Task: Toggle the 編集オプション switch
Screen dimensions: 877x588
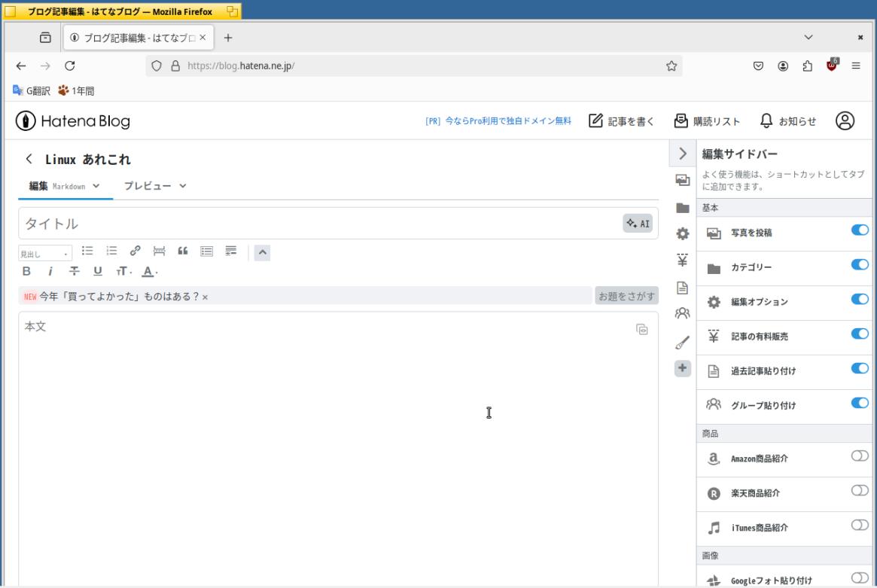Action: [860, 300]
